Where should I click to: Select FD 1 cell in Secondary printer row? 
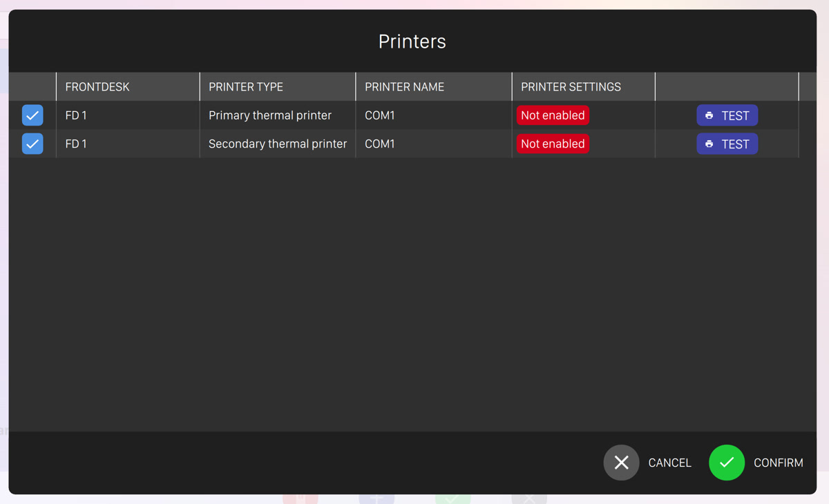pos(76,144)
